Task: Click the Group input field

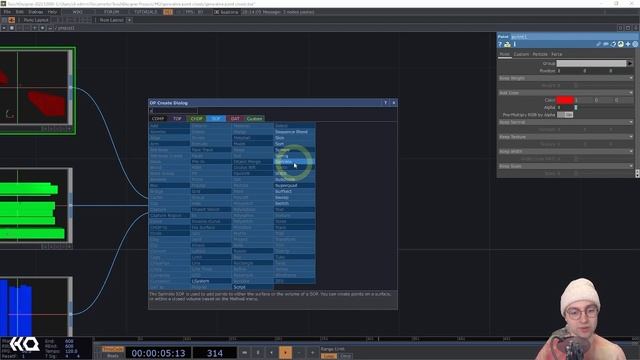Action: (x=591, y=63)
